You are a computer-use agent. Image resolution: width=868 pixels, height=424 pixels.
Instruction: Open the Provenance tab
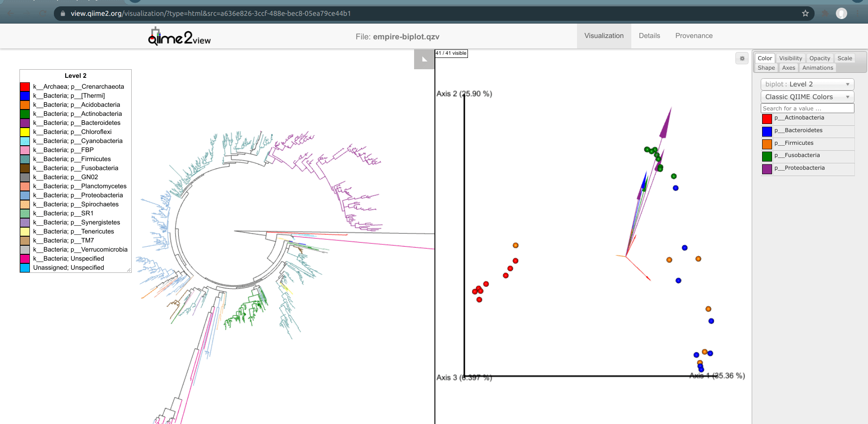point(693,36)
